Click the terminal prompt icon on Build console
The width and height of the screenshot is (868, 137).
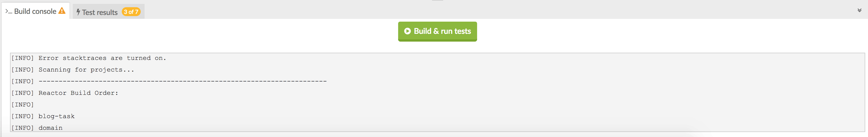pyautogui.click(x=9, y=12)
